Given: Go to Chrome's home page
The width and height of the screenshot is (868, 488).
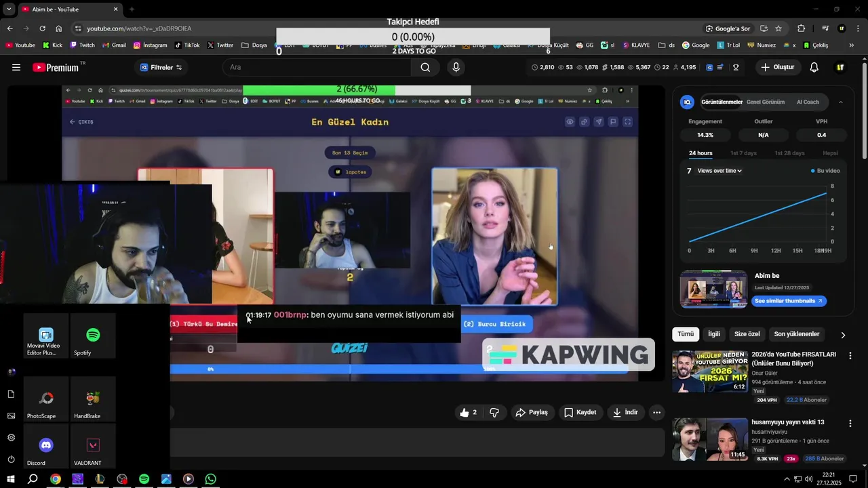Looking at the screenshot, I should [x=58, y=28].
